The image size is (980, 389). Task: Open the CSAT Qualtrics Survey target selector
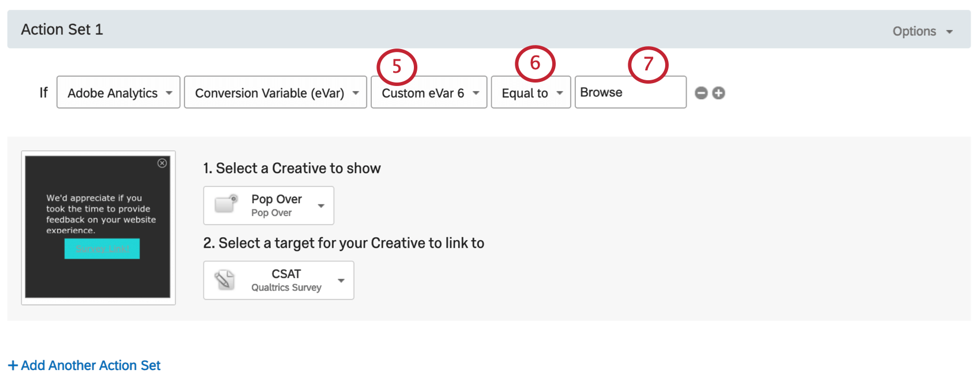[278, 280]
